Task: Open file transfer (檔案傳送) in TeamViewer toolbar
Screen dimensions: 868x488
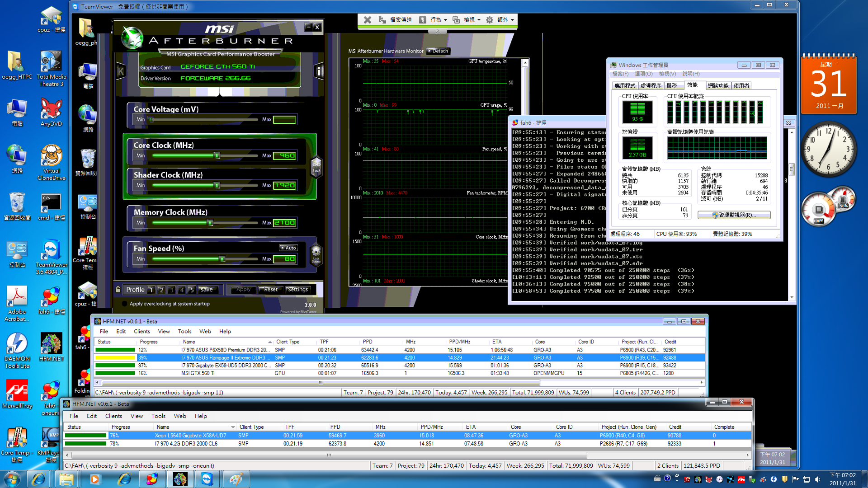Action: click(x=395, y=20)
